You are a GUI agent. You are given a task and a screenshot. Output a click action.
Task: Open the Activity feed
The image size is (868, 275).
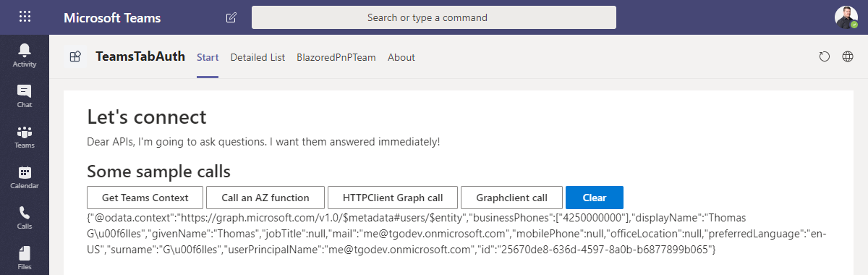click(25, 55)
